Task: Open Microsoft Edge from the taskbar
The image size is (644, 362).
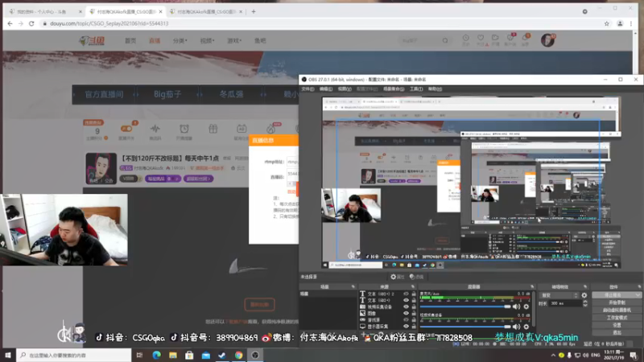Action: tap(156, 355)
